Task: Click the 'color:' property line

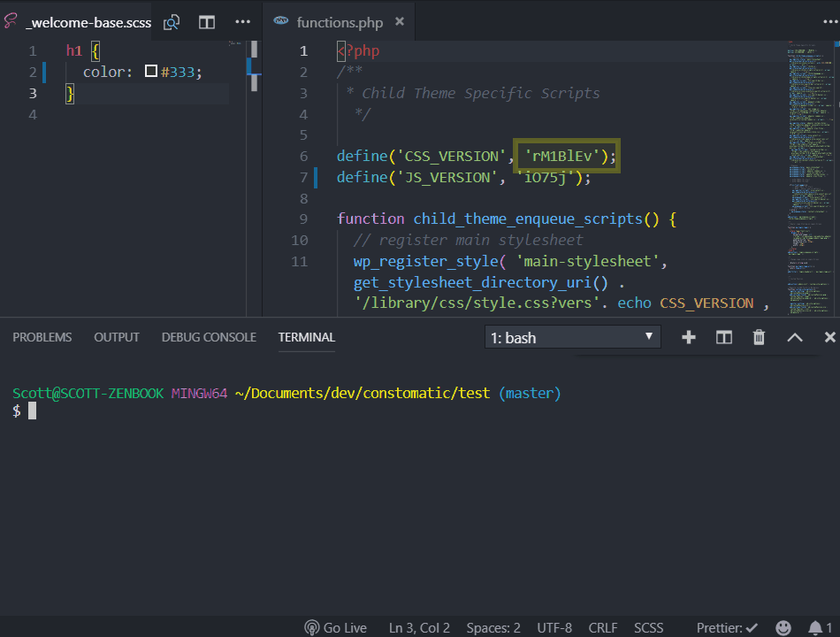Action: [142, 72]
